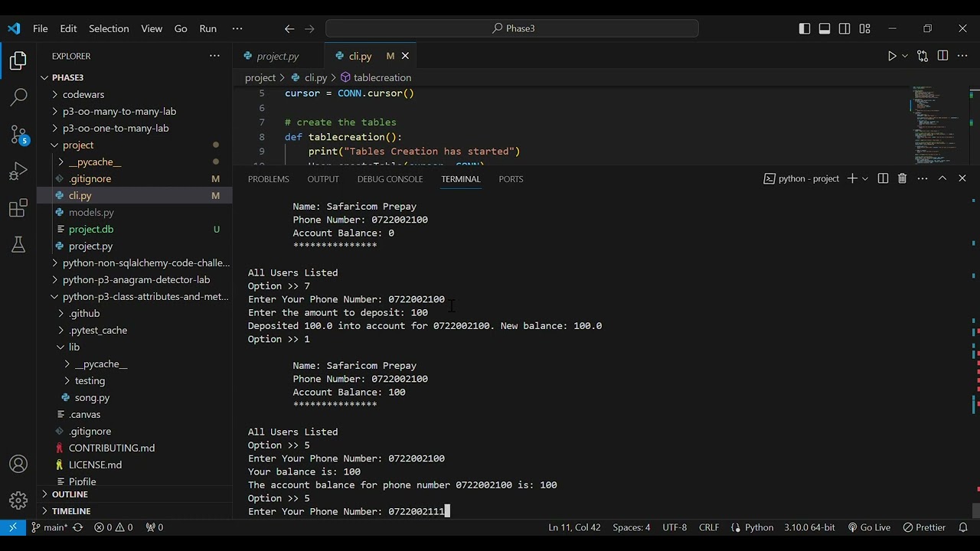Switch to the DEBUG CONSOLE tab
This screenshot has width=980, height=551.
[x=390, y=179]
